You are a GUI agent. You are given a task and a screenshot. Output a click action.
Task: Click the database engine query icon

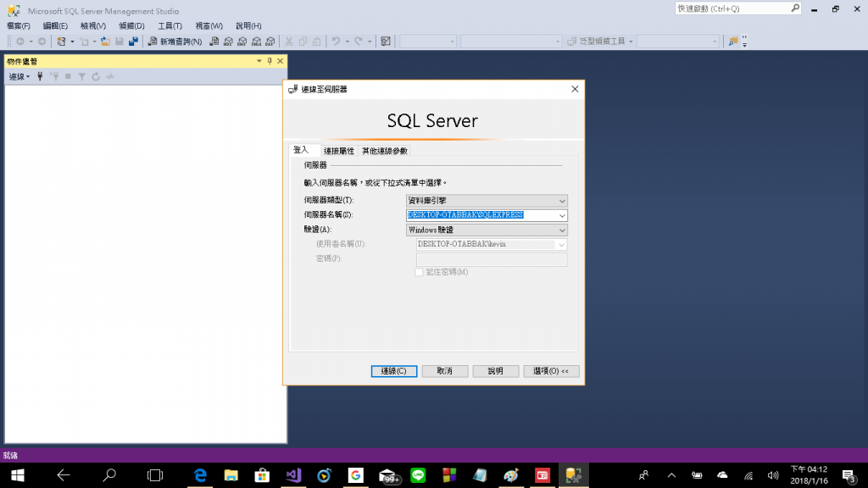click(x=214, y=42)
